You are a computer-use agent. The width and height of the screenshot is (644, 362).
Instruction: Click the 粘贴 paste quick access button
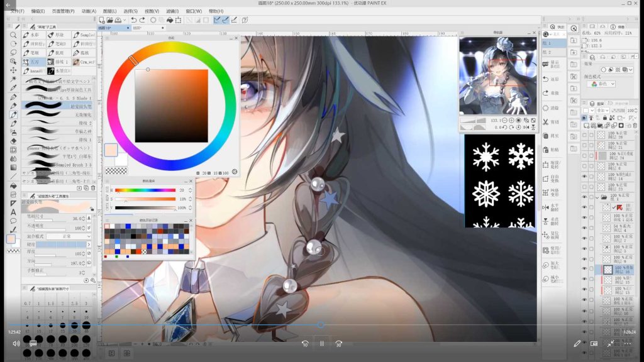(x=551, y=150)
